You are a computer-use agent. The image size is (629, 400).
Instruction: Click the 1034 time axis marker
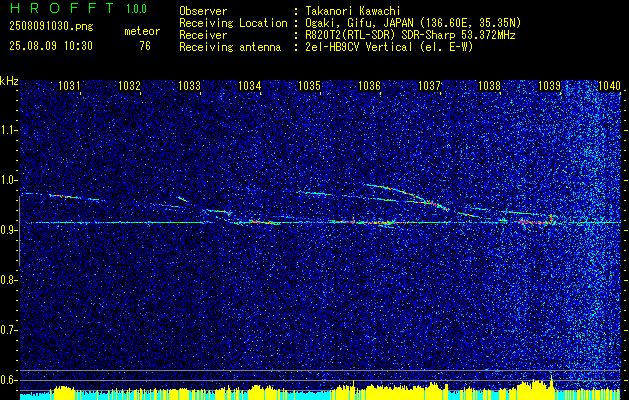point(250,85)
